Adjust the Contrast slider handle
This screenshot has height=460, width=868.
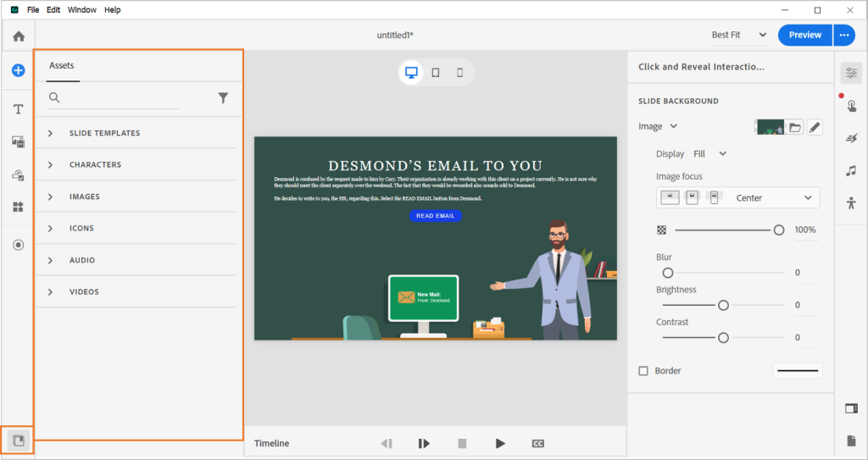pyautogui.click(x=723, y=338)
